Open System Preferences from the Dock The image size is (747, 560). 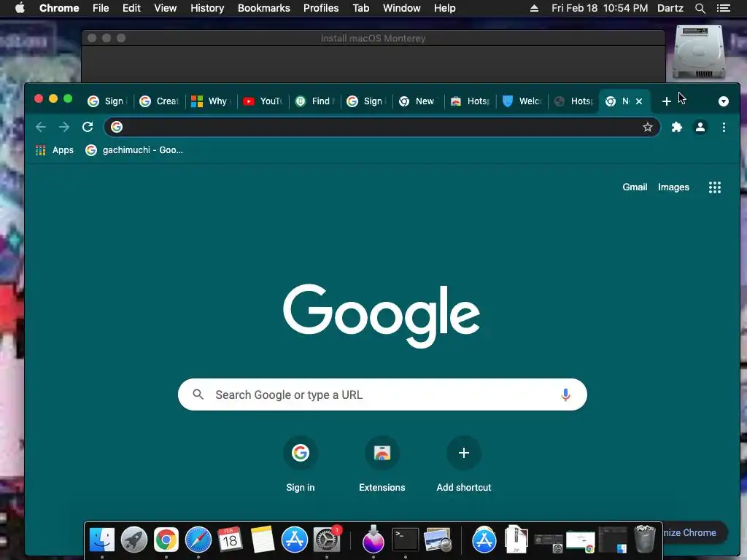point(327,540)
